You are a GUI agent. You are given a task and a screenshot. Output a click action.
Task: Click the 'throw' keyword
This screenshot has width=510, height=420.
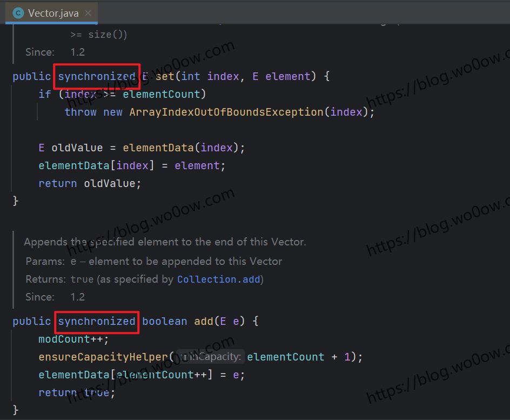[x=80, y=112]
